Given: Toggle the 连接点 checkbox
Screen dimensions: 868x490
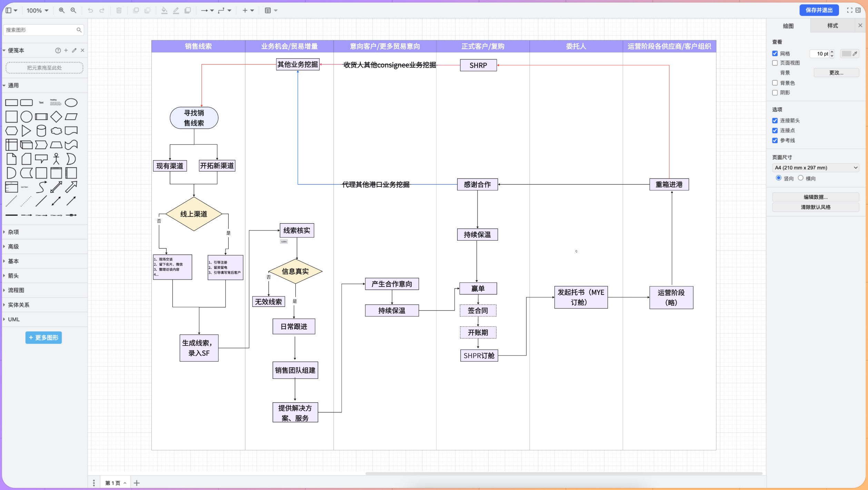Looking at the screenshot, I should 775,130.
